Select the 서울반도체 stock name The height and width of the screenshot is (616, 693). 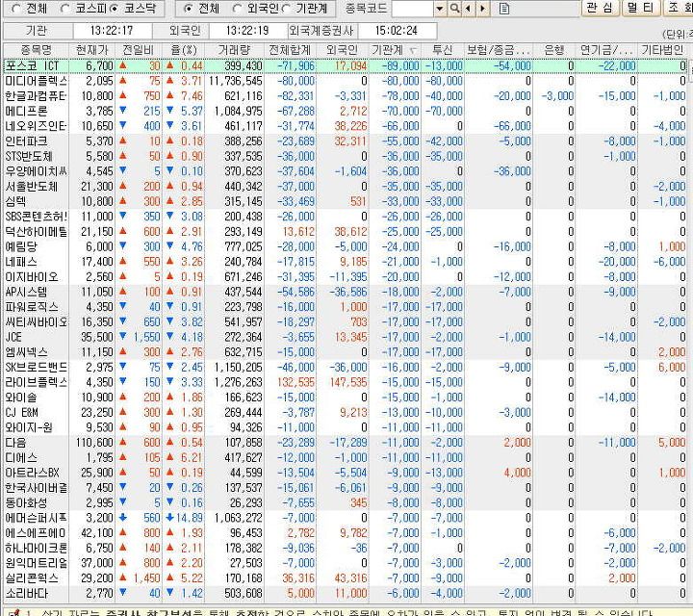tap(32, 187)
